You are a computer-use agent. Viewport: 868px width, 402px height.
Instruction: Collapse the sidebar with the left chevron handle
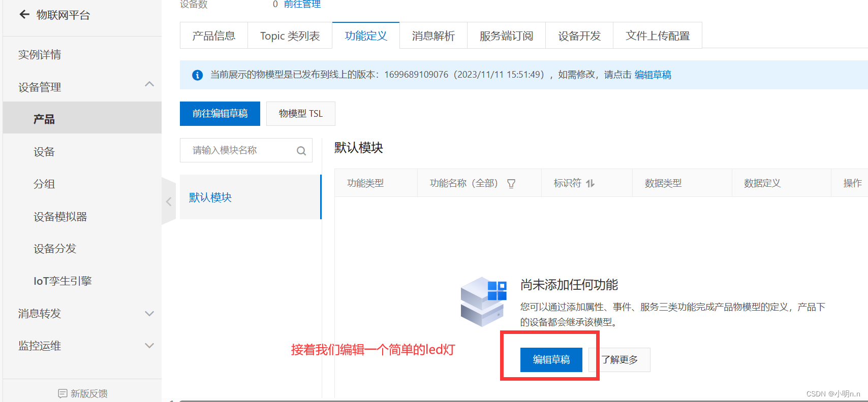click(169, 202)
